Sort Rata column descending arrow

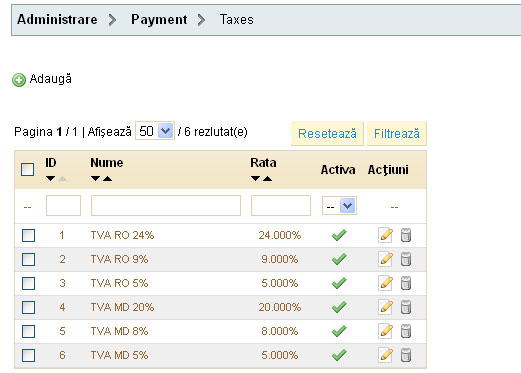coord(256,179)
